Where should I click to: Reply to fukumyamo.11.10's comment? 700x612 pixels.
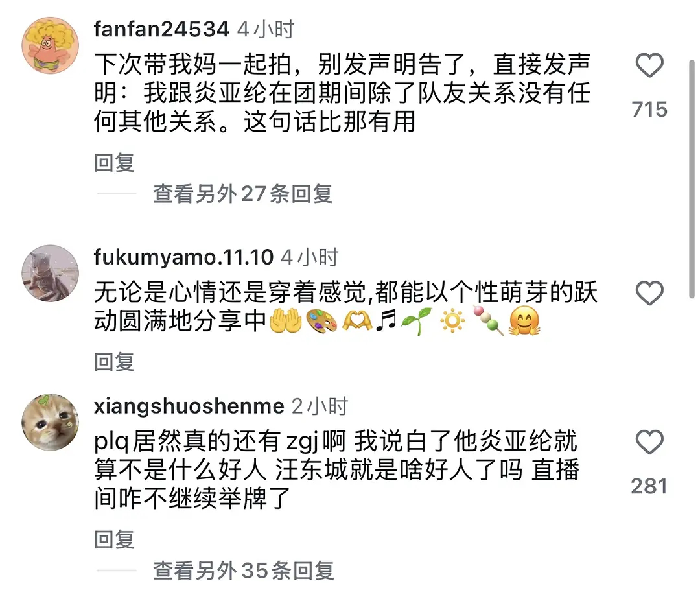114,362
